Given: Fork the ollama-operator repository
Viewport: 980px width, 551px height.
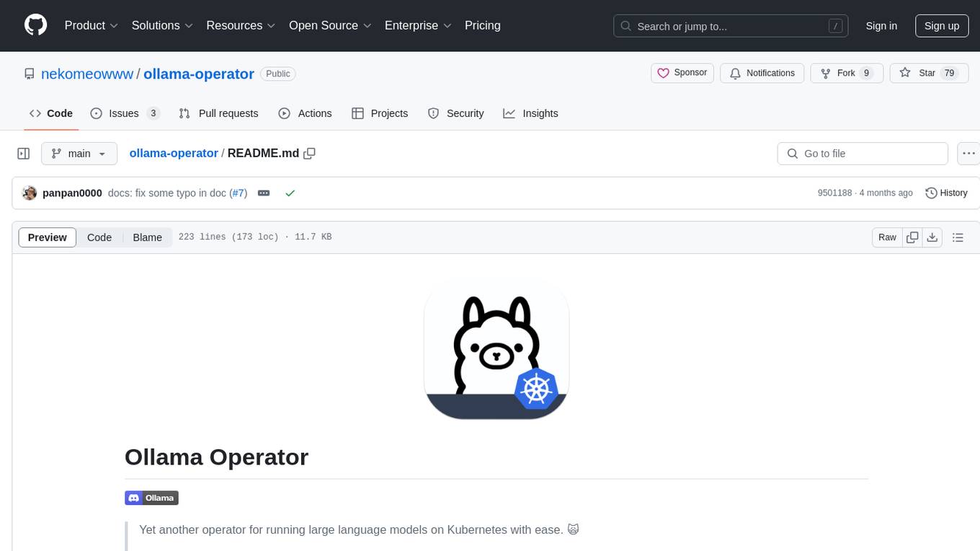Looking at the screenshot, I should (847, 73).
